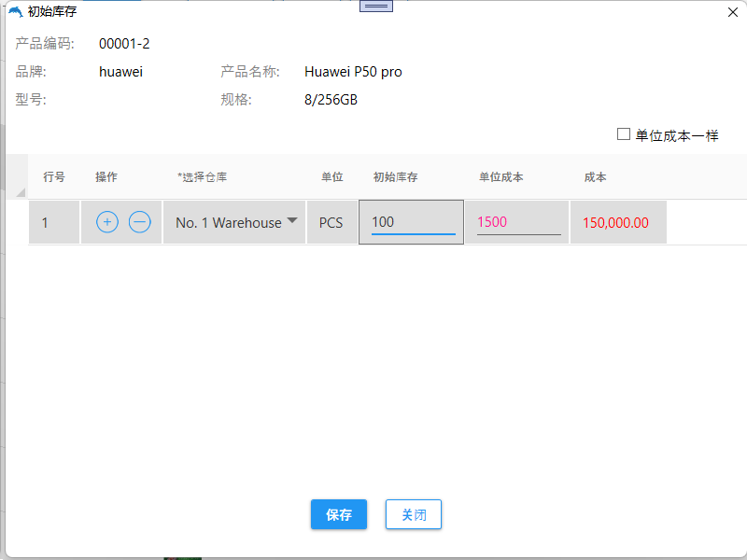Focus the 初始库存 field showing 100
Screen dimensions: 747x560
point(412,222)
